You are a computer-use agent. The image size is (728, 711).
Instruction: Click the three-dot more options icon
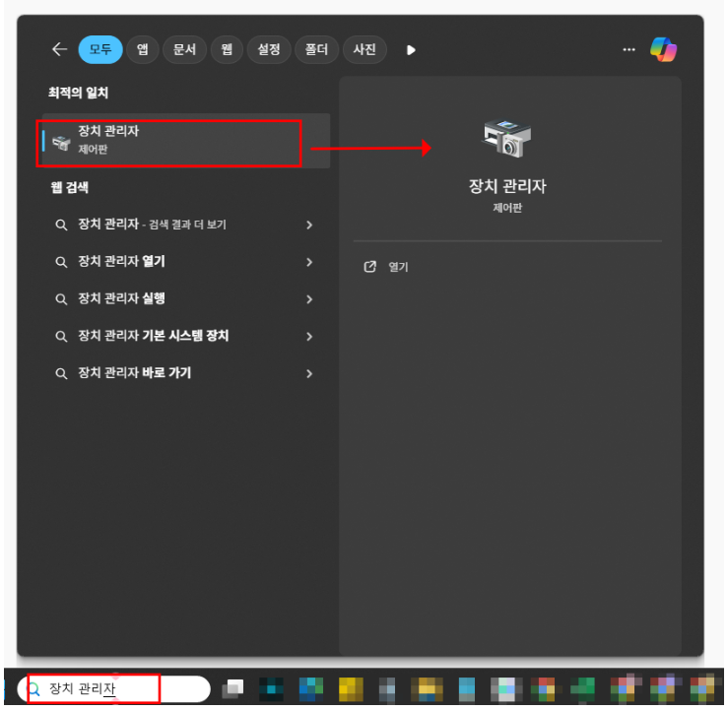[629, 49]
